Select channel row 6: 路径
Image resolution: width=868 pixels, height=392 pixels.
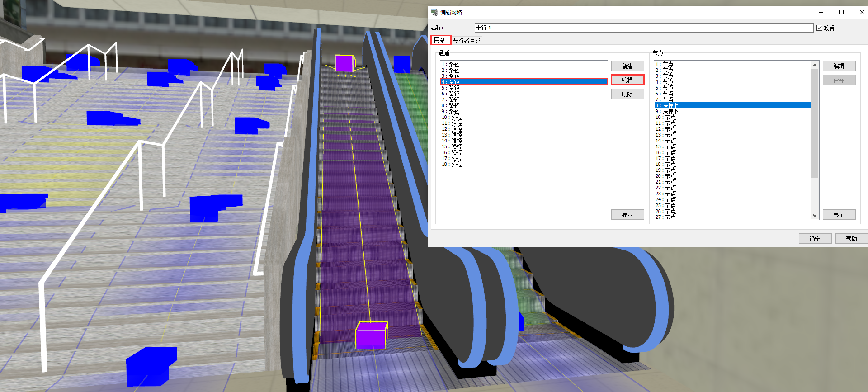click(524, 94)
